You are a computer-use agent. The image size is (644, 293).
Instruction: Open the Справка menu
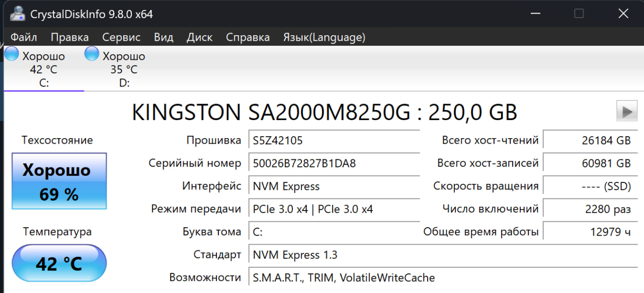click(x=248, y=37)
